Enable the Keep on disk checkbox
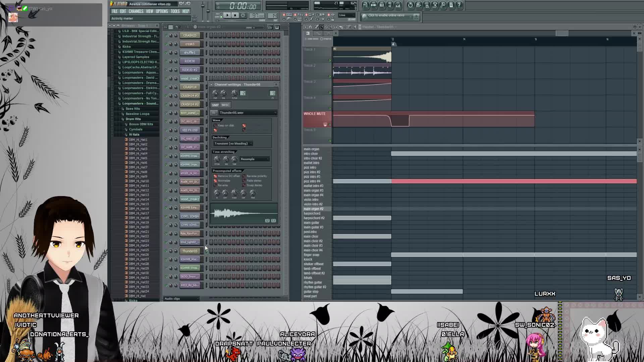Image resolution: width=644 pixels, height=362 pixels. (x=215, y=125)
